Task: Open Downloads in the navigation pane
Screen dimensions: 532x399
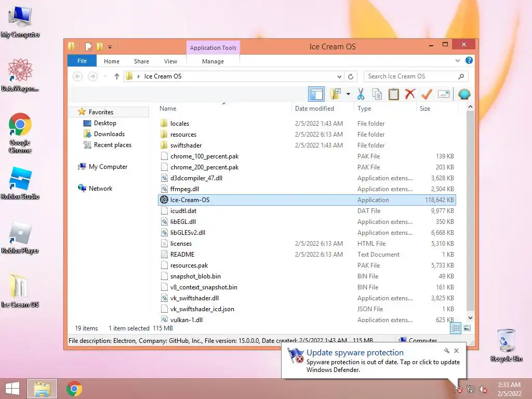Action: [109, 134]
